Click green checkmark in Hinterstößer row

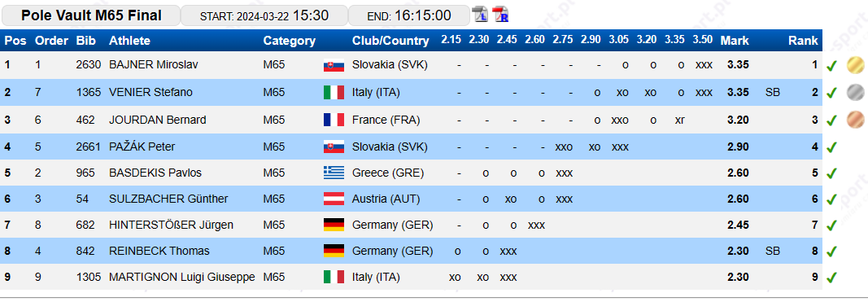[831, 225]
